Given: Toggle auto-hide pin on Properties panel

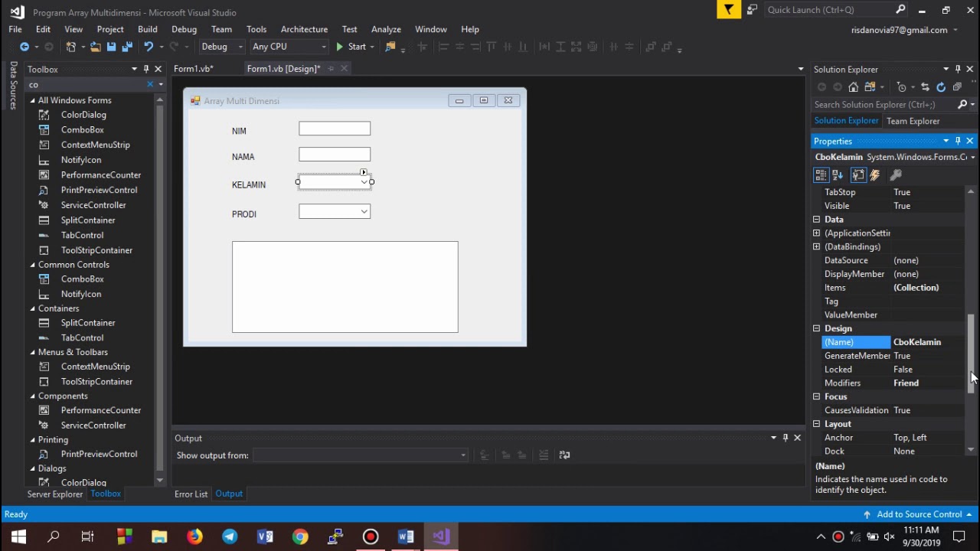Looking at the screenshot, I should 958,142.
